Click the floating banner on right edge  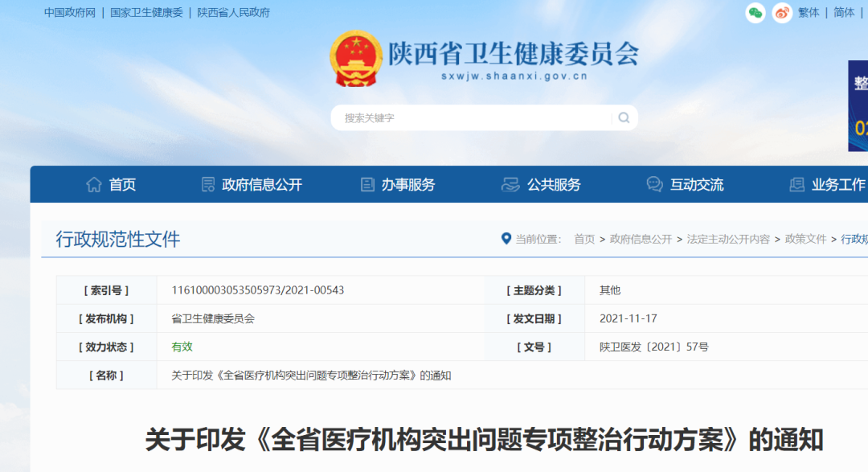pos(858,106)
